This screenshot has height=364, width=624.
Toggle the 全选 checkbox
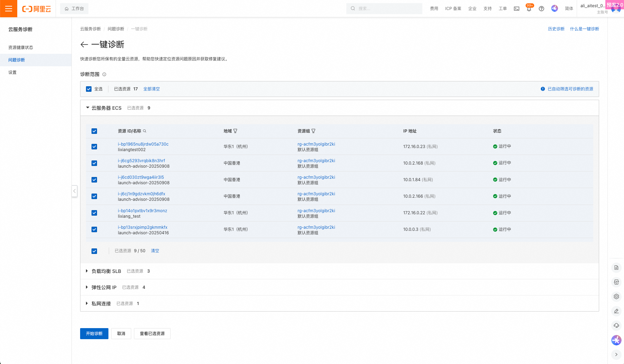[x=89, y=89]
